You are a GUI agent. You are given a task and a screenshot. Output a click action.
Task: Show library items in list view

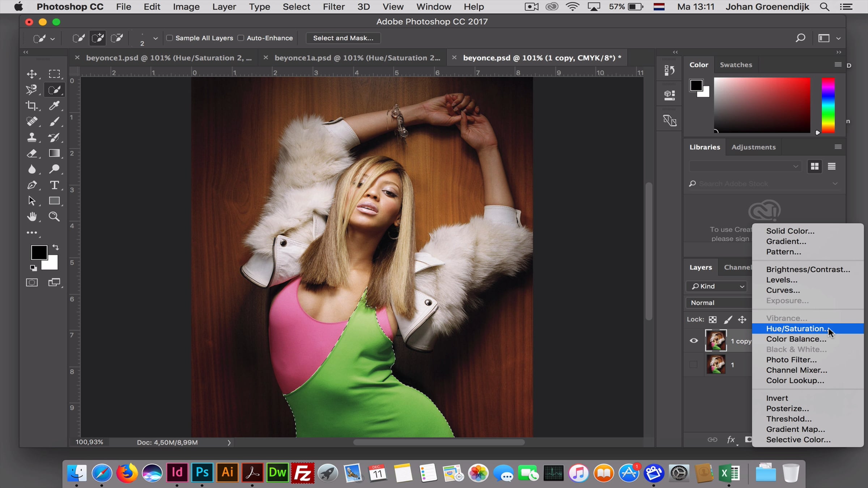pos(831,166)
